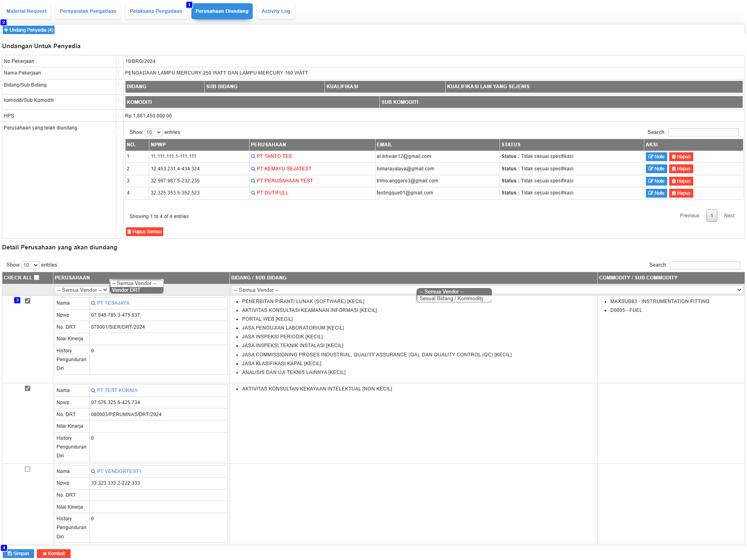Screen dimensions: 747x560
Task: Click magnifier icon next to PT DUTIFULL
Action: click(253, 193)
